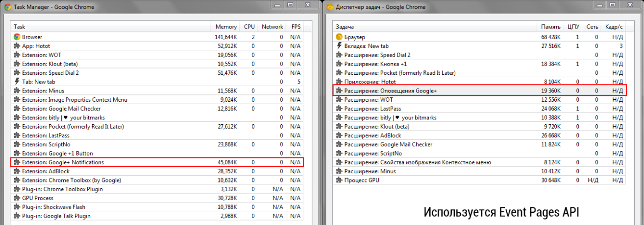Viewport: 644px width, 225px height.
Task: Select the Extension: Google +1 Button row
Action: (x=157, y=153)
